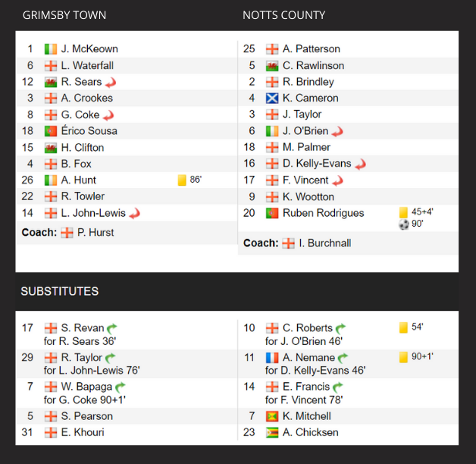
Task: Click the Notts County team heading
Action: coord(284,15)
